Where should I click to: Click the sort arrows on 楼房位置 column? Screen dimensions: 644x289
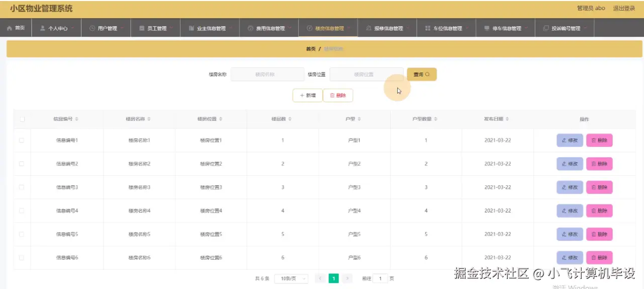(x=221, y=119)
